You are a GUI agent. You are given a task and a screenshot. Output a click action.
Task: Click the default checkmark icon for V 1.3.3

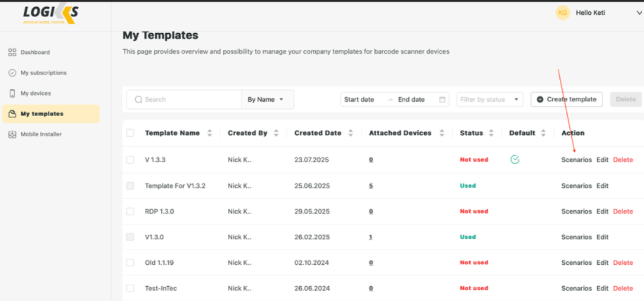pyautogui.click(x=515, y=159)
